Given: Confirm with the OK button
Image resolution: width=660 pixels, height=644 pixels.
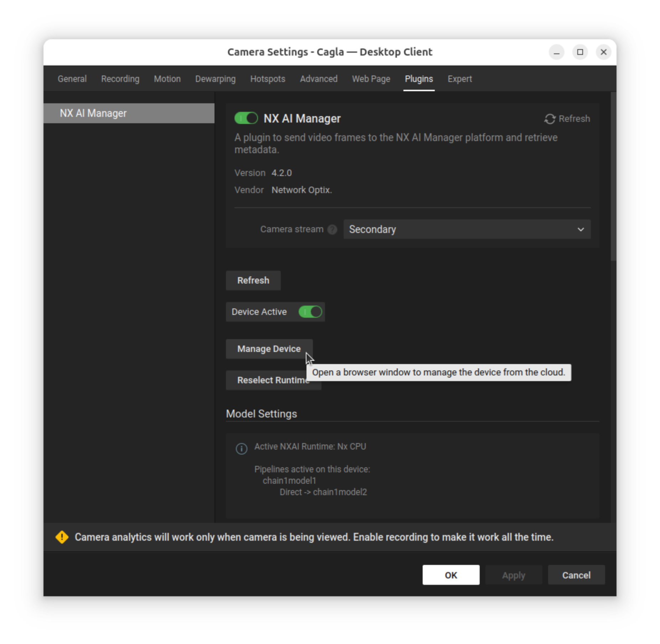Looking at the screenshot, I should (x=451, y=575).
